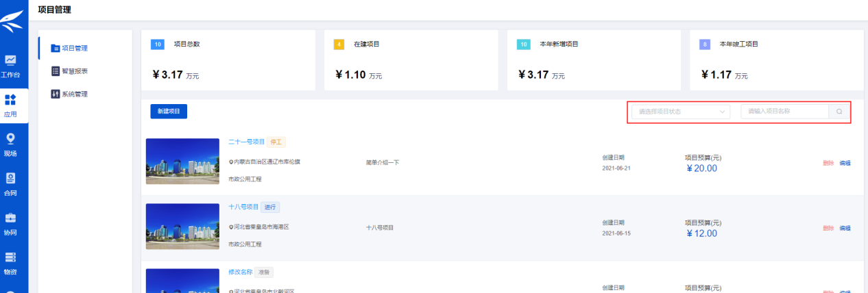Image resolution: width=868 pixels, height=293 pixels.
Task: Open the 工作台 workbench sidebar icon
Action: 11,60
